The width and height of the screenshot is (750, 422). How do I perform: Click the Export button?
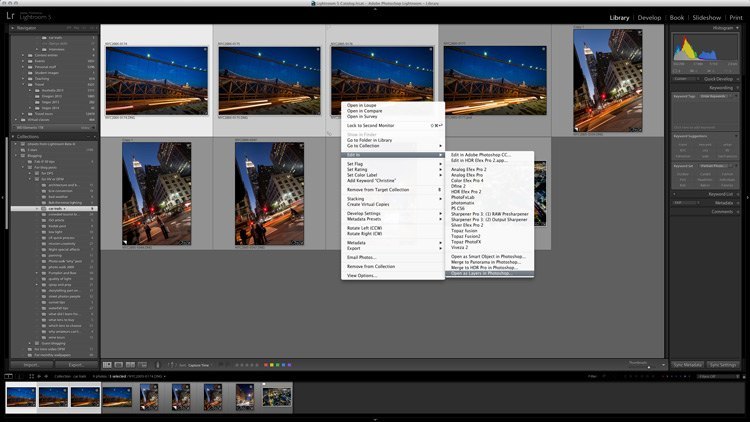pos(77,365)
